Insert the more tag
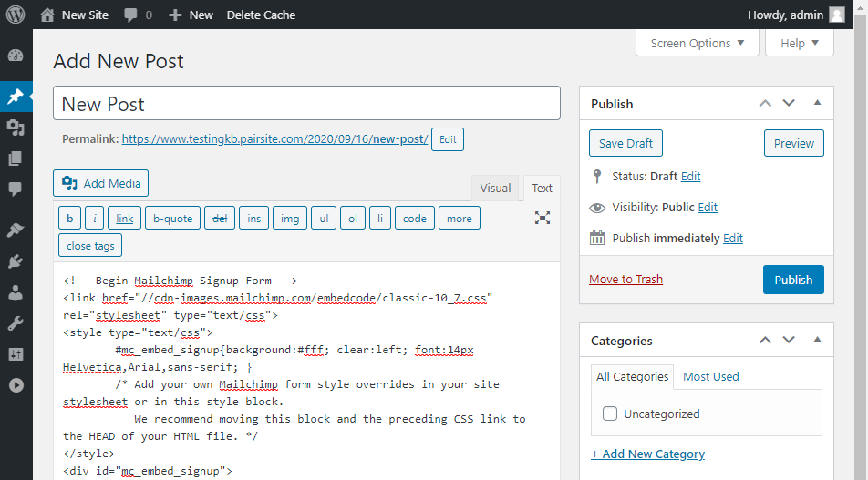 [460, 218]
